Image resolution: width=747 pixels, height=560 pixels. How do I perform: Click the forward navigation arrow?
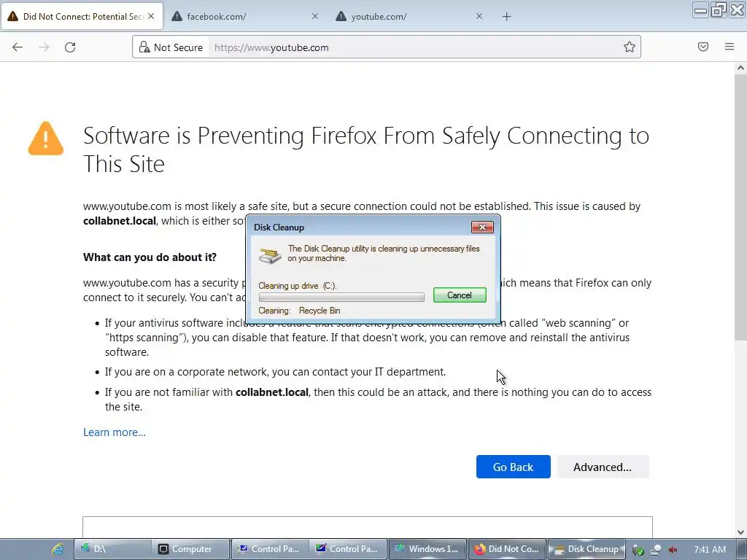tap(44, 47)
